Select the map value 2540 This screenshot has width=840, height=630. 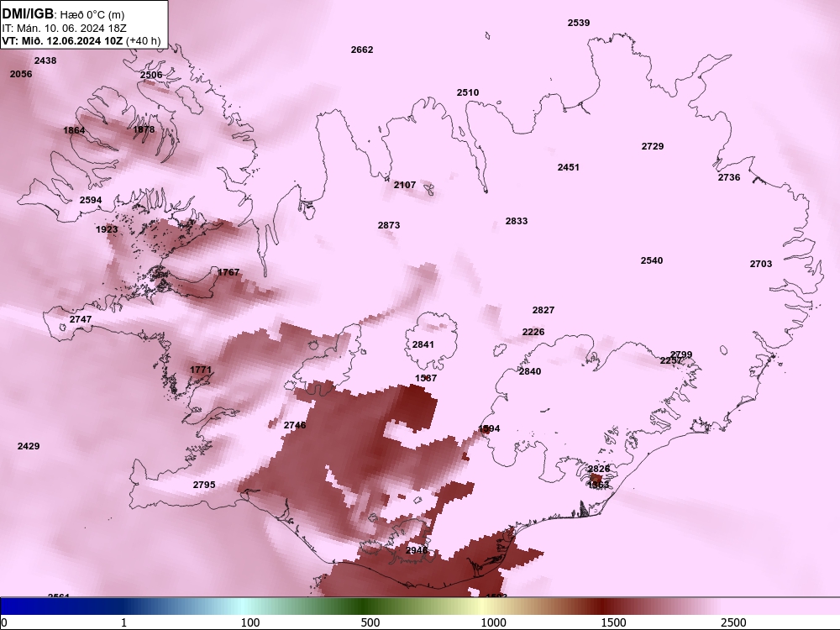(x=652, y=260)
